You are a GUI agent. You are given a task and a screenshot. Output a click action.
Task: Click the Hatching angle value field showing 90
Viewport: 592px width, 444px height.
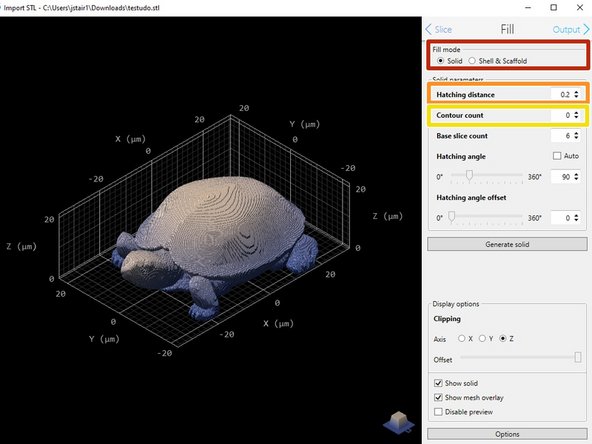point(561,177)
